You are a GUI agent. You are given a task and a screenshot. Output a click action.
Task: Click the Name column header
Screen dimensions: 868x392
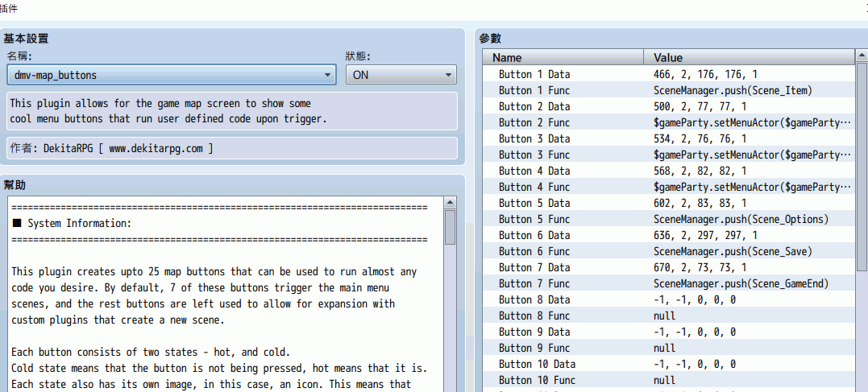tap(563, 57)
